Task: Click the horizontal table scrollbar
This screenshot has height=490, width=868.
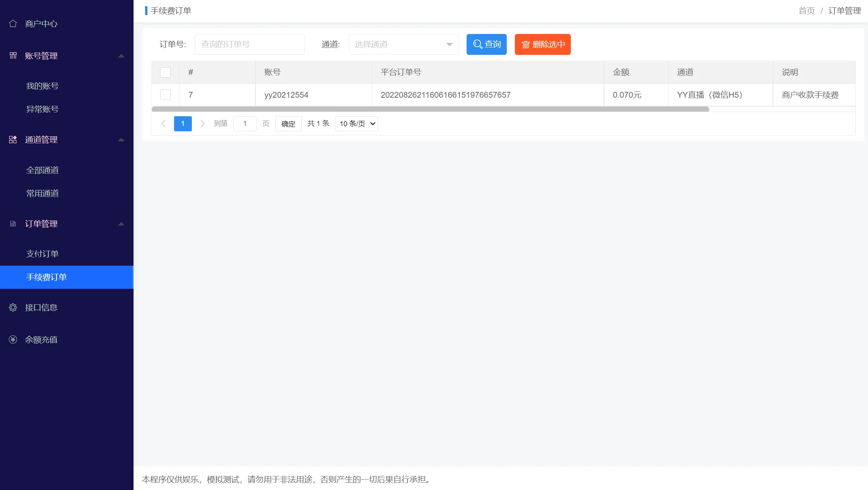Action: point(430,109)
